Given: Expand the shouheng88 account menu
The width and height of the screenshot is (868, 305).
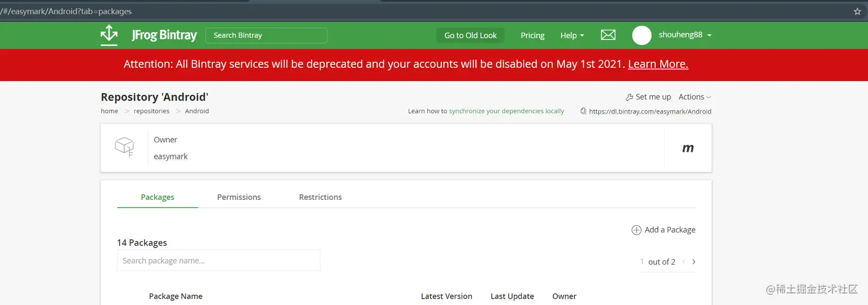Looking at the screenshot, I should click(685, 34).
